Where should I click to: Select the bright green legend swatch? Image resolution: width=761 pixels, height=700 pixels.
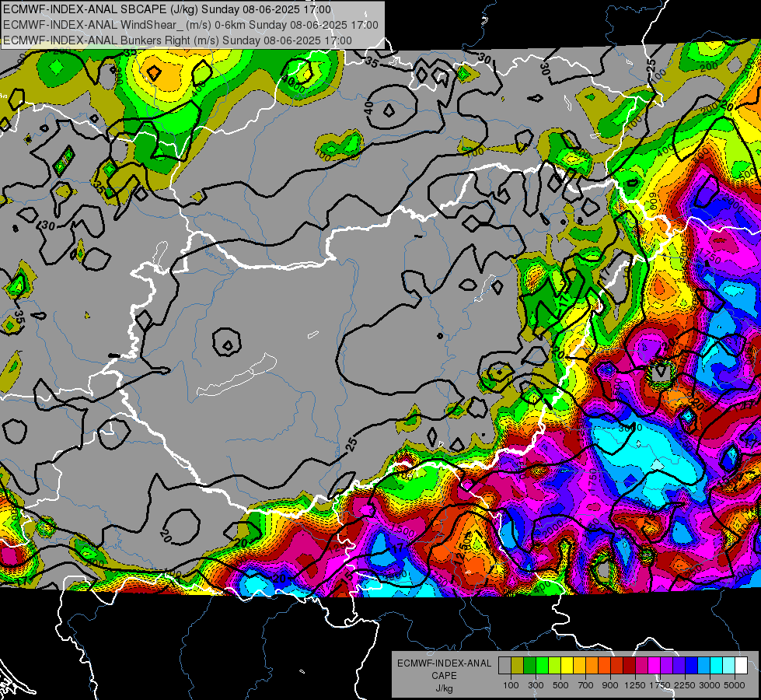click(x=542, y=666)
